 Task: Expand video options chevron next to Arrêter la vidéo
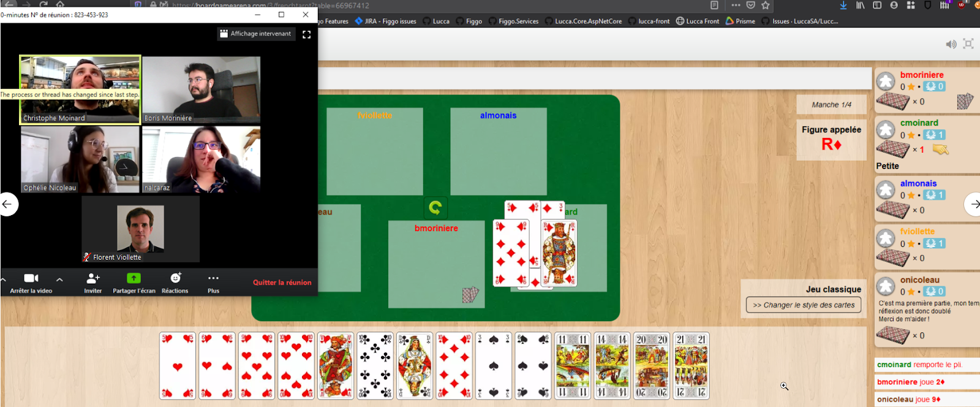coord(59,280)
